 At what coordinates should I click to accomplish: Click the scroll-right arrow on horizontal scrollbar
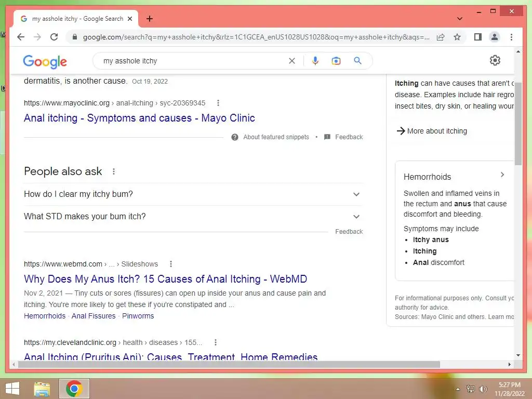tap(510, 364)
